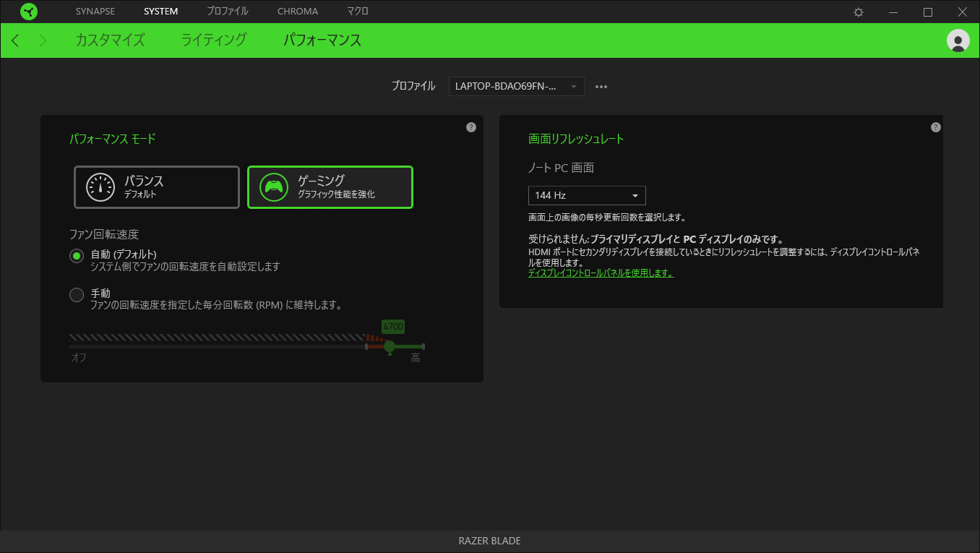The width and height of the screenshot is (980, 553).
Task: Close the Razer Synapse window
Action: (x=963, y=12)
